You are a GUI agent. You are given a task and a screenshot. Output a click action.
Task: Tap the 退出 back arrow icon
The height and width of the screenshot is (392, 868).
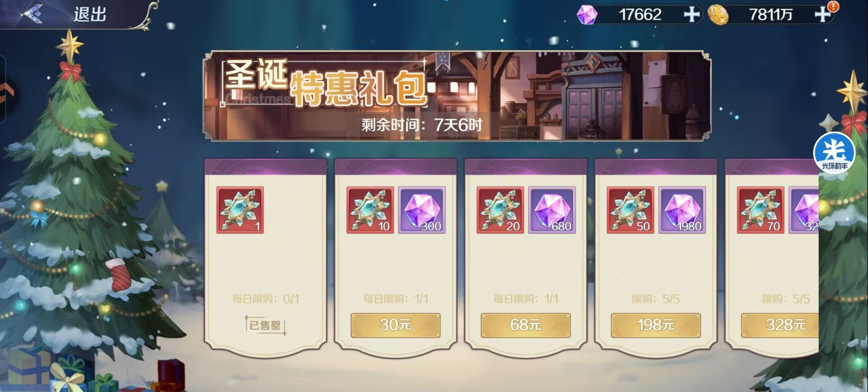tap(32, 14)
